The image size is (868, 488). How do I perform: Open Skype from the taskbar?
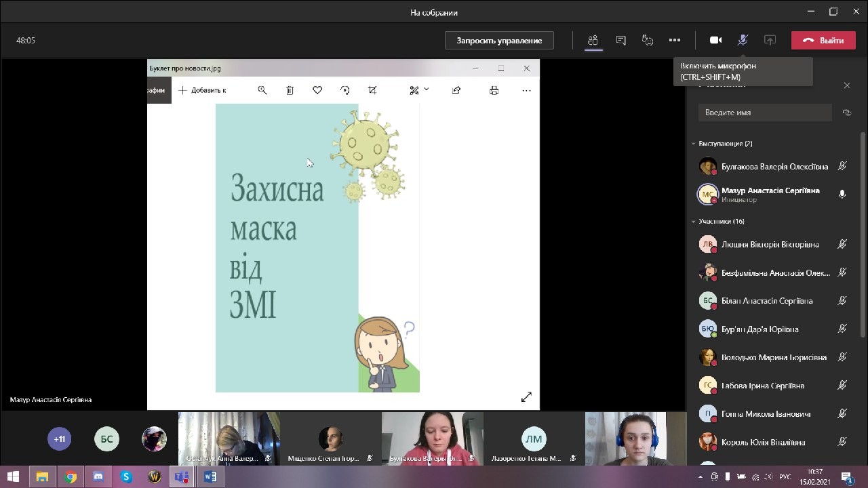tap(126, 477)
